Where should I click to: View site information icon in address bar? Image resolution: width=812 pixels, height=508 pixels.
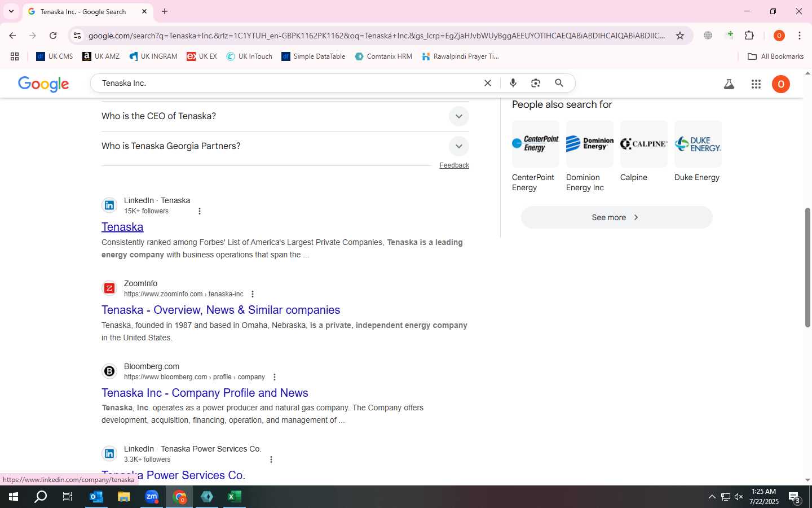coord(77,36)
